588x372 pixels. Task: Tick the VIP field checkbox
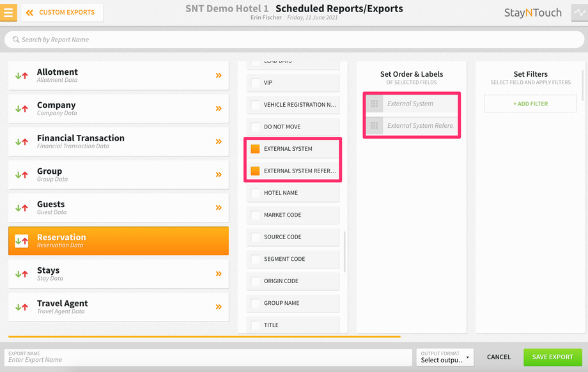tap(255, 82)
